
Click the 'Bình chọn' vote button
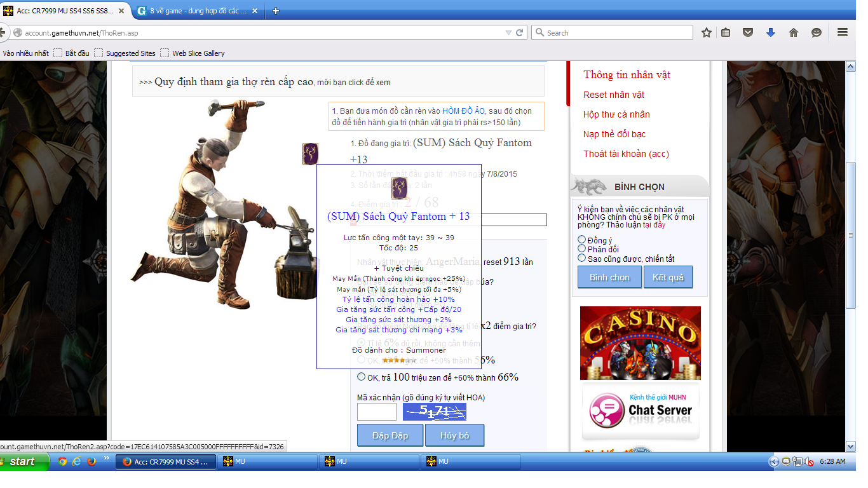(609, 278)
